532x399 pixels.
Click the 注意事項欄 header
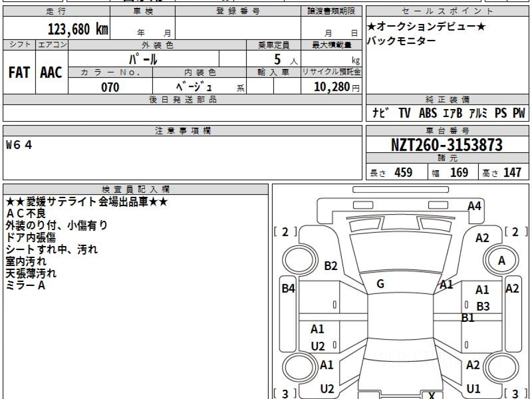coord(183,131)
